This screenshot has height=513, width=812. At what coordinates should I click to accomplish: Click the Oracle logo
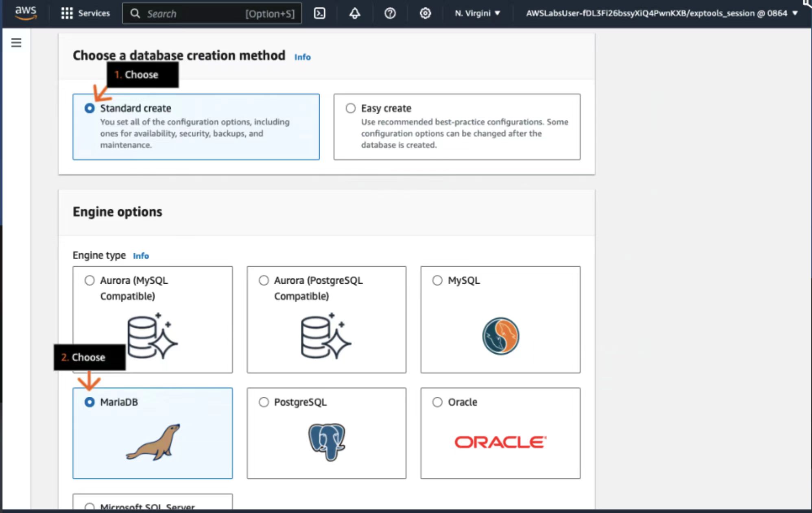500,442
